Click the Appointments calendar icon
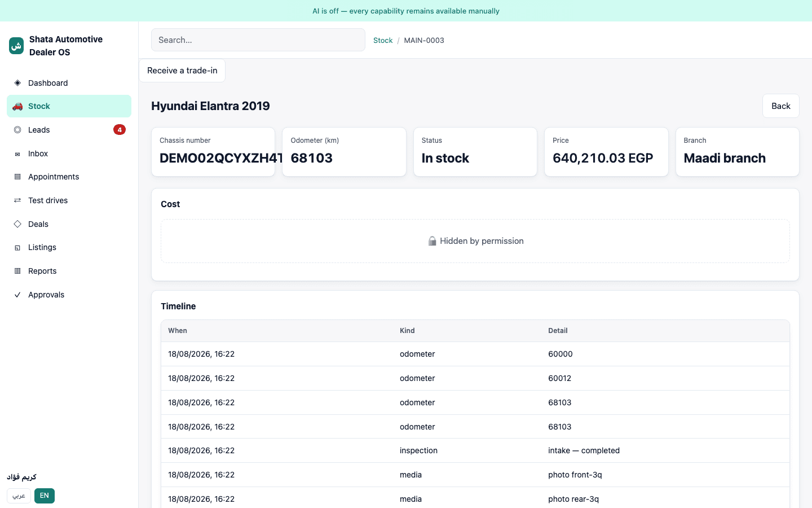Viewport: 812px width, 508px height. 17,177
